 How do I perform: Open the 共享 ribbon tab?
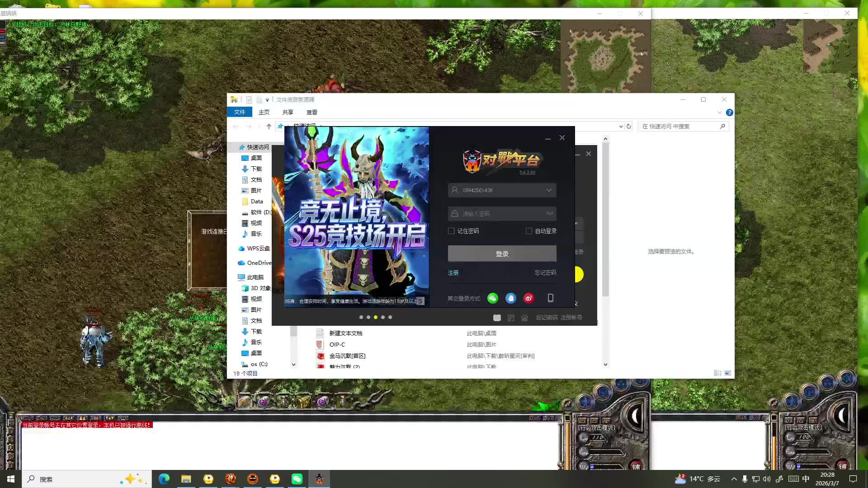(288, 113)
